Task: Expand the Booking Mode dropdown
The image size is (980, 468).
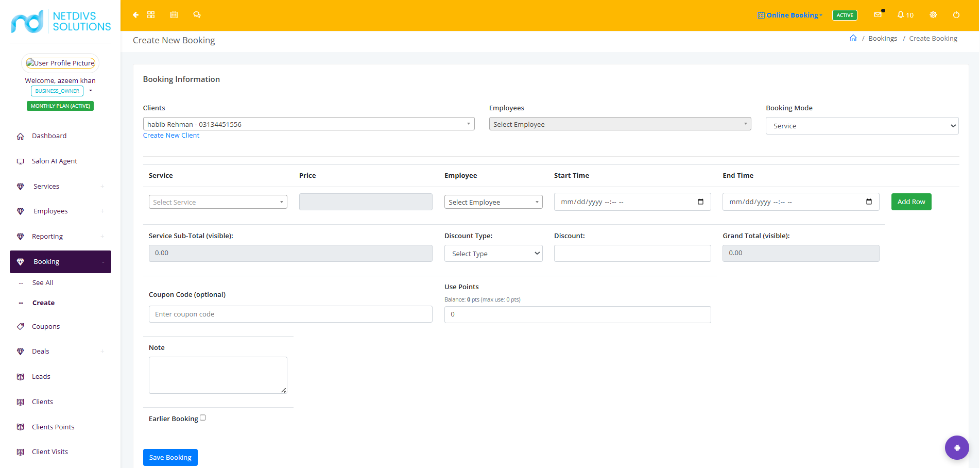Action: [x=862, y=126]
